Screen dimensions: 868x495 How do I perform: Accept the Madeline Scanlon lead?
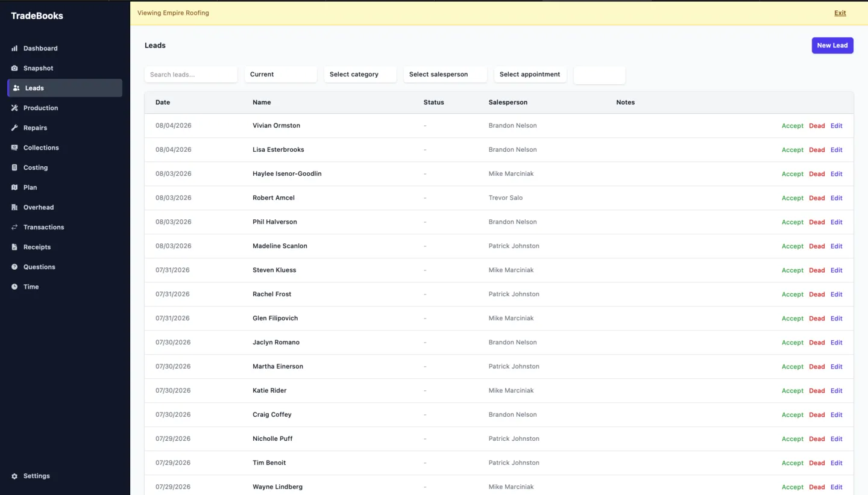click(793, 246)
